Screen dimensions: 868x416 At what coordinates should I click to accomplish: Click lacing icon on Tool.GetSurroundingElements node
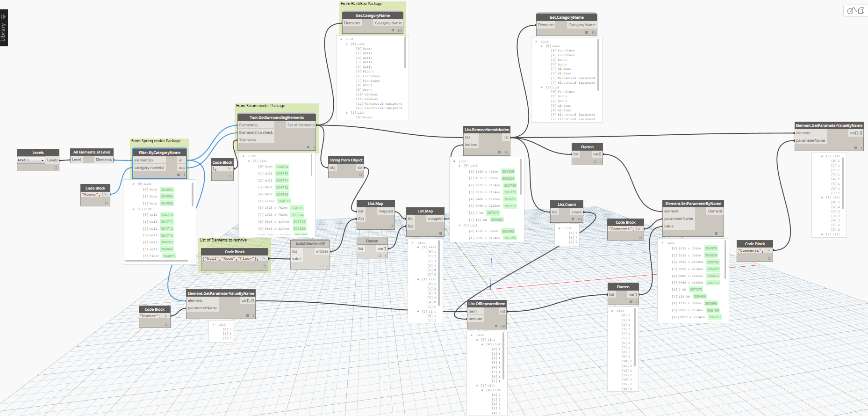tap(314, 147)
